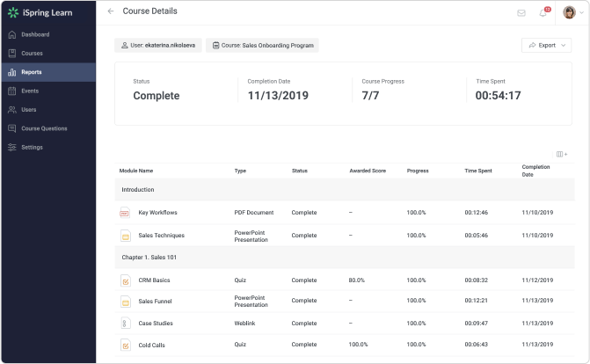Select Users in the sidebar

pos(48,110)
